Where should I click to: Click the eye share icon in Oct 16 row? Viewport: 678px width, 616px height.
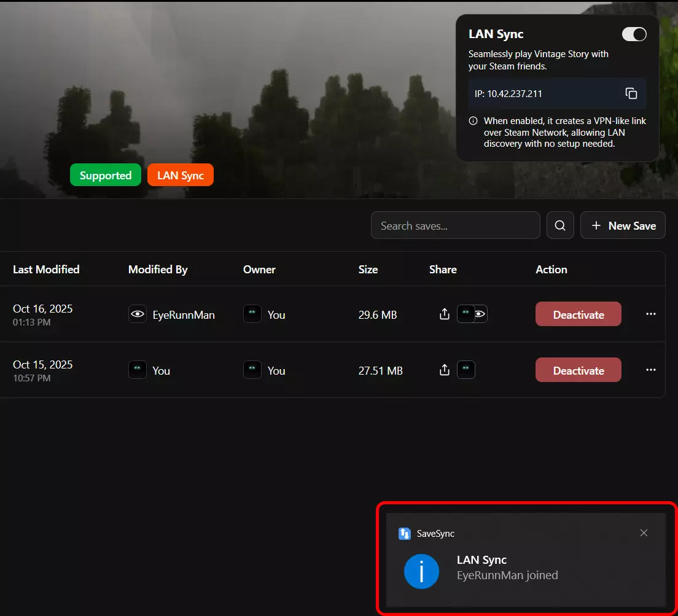point(481,314)
